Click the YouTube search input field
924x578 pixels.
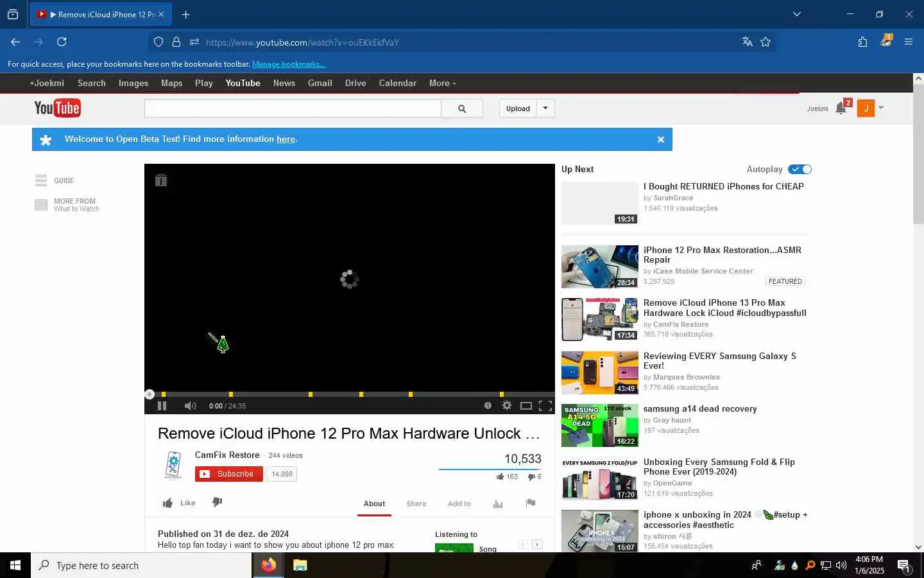click(293, 109)
